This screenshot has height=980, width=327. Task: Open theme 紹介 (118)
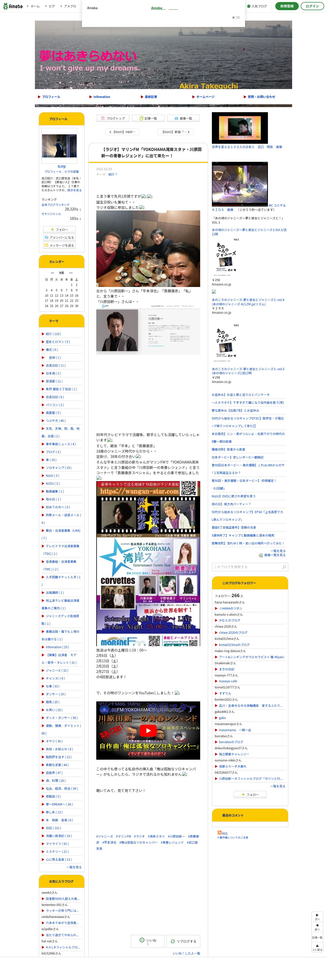[53, 334]
